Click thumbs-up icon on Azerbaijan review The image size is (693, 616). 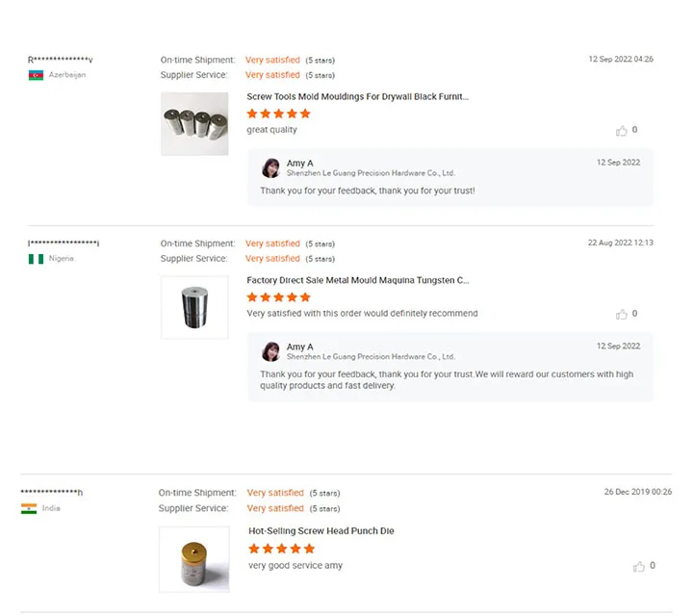point(622,131)
